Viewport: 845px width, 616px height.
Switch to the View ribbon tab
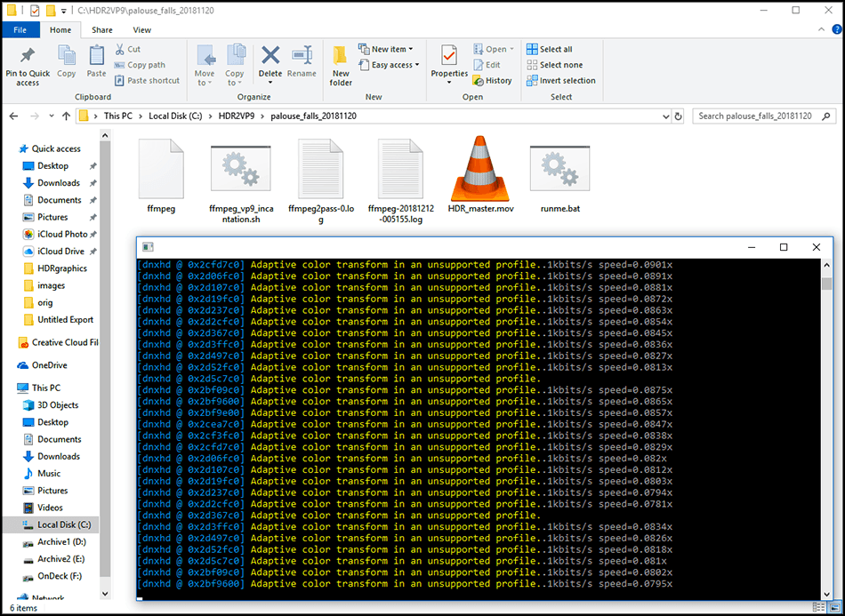(142, 30)
